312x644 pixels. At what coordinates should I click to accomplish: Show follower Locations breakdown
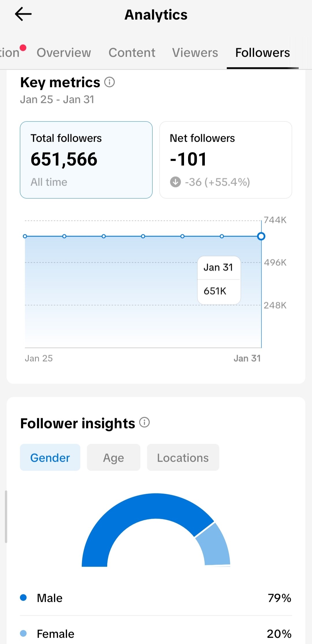tap(183, 458)
